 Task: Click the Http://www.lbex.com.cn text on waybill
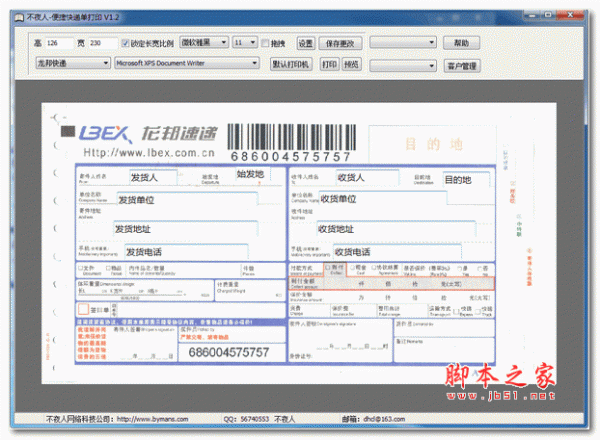[149, 153]
